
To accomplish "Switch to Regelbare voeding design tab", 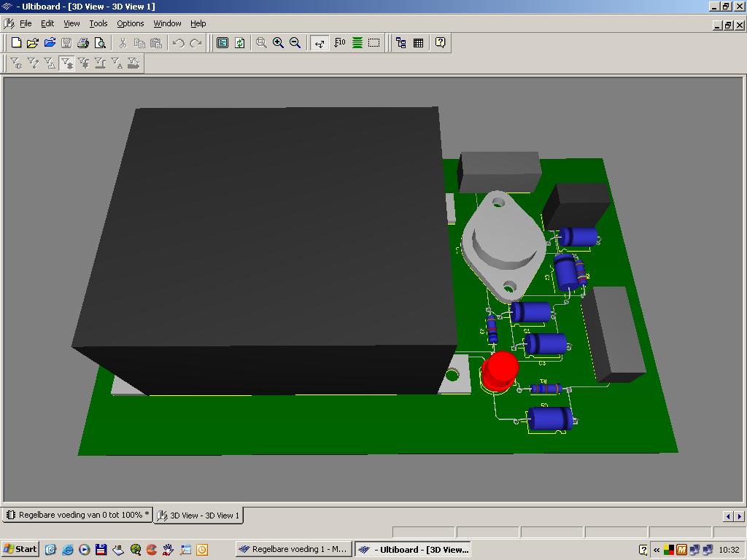I will click(x=77, y=515).
